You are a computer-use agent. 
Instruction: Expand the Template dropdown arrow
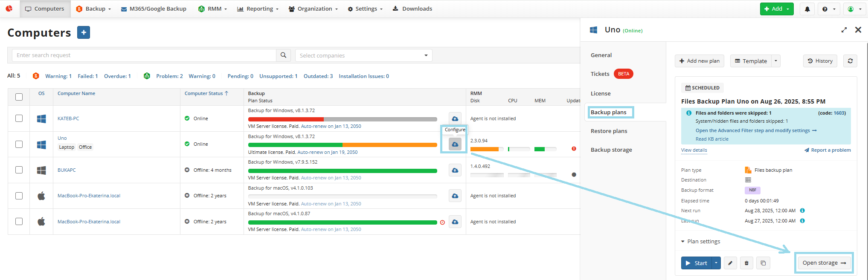point(776,61)
